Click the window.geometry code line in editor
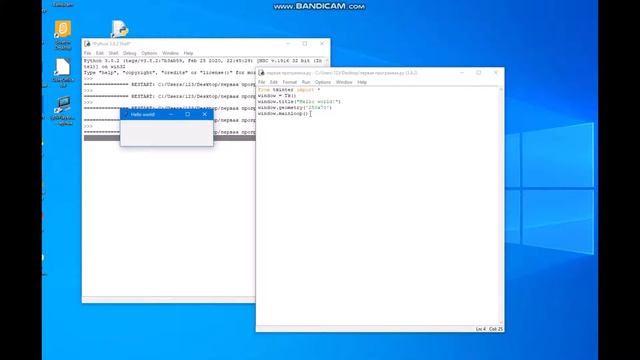The width and height of the screenshot is (640, 360). coord(295,107)
